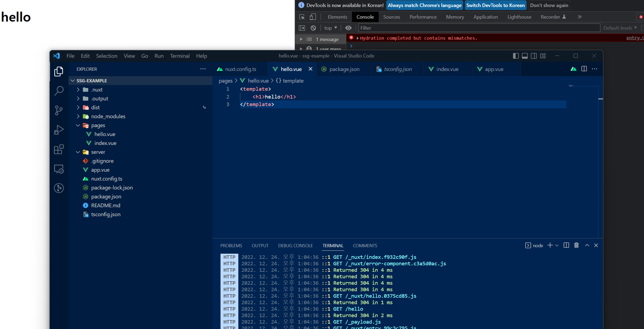Open README.md in the Explorer tree

[x=106, y=205]
